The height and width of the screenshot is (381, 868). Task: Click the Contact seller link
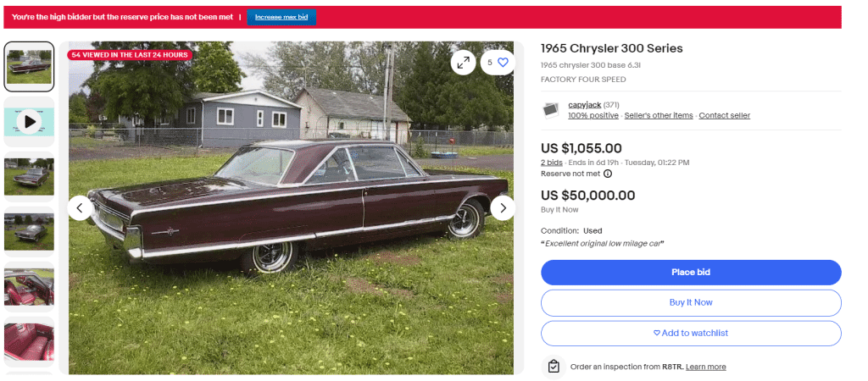[724, 116]
